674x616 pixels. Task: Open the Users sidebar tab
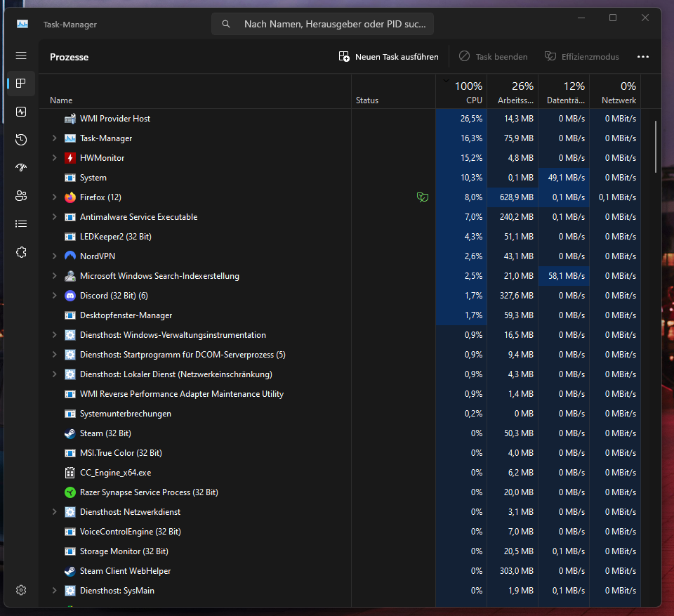(x=21, y=196)
